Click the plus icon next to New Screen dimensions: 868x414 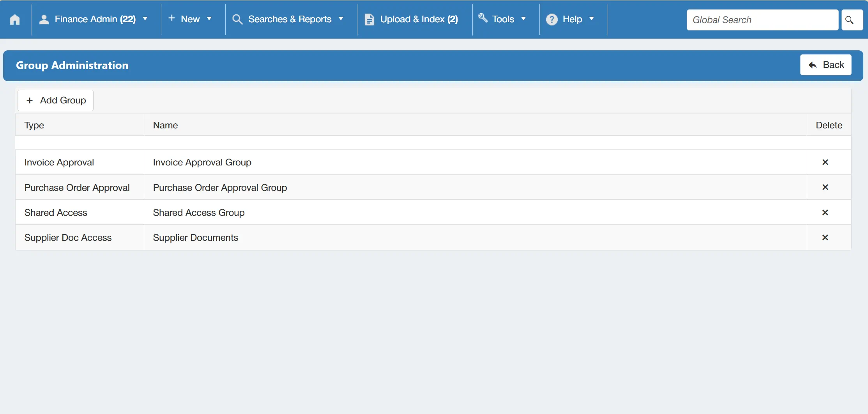point(171,18)
